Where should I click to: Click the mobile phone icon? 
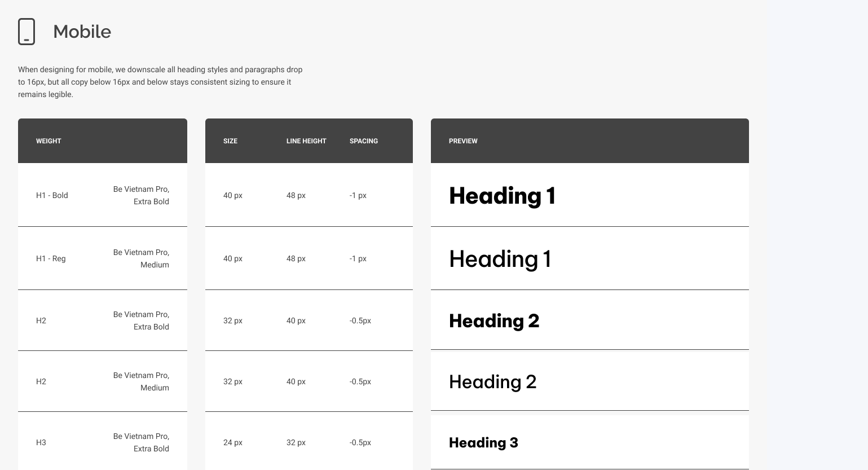pyautogui.click(x=27, y=32)
